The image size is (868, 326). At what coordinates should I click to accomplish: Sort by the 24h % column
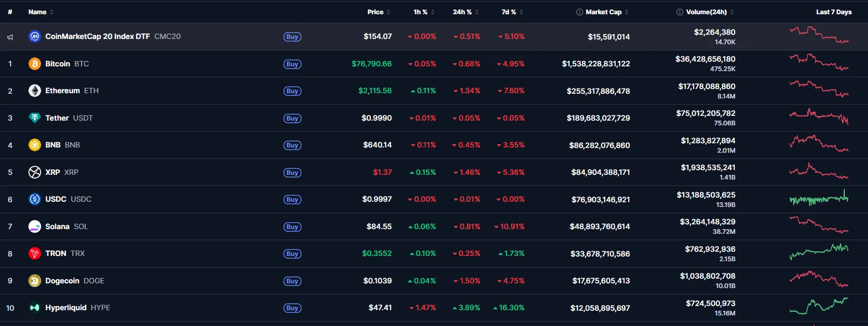click(x=466, y=12)
